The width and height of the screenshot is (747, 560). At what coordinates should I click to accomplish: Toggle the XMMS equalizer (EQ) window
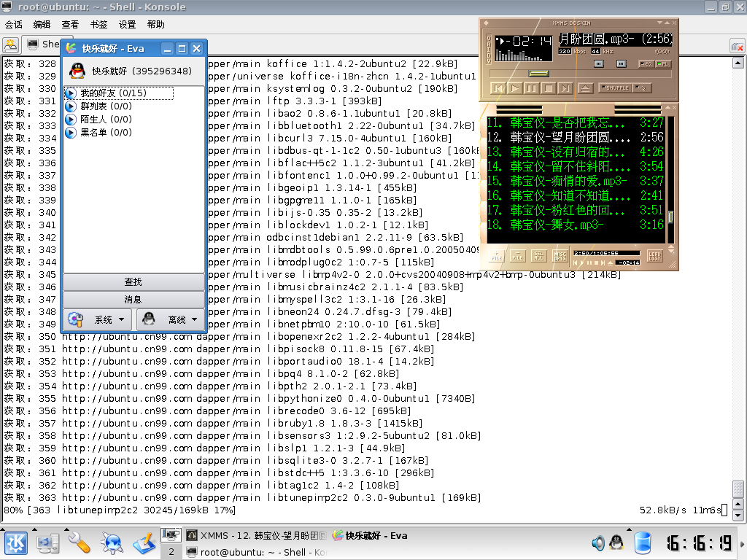tap(646, 64)
